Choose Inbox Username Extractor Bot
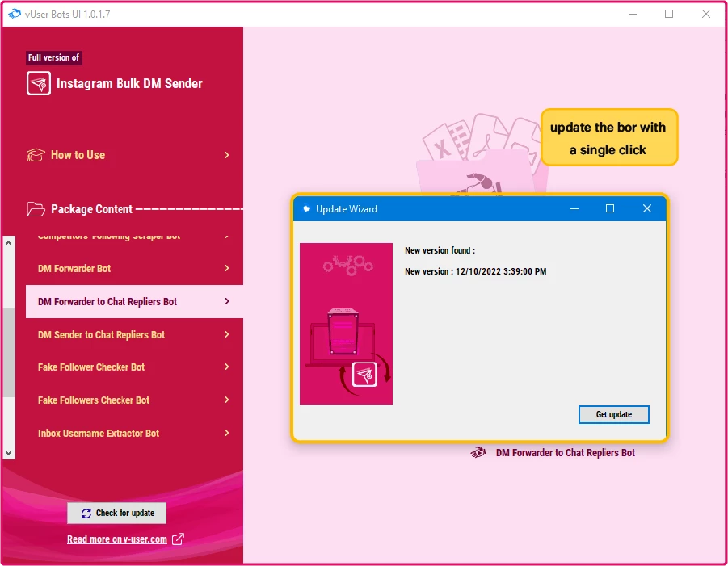728x566 pixels. 134,433
